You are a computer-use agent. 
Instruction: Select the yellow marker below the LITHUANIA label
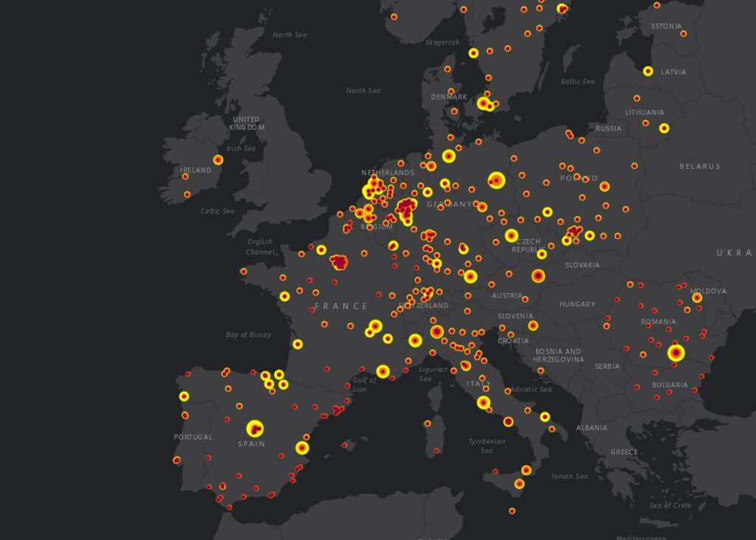664,128
